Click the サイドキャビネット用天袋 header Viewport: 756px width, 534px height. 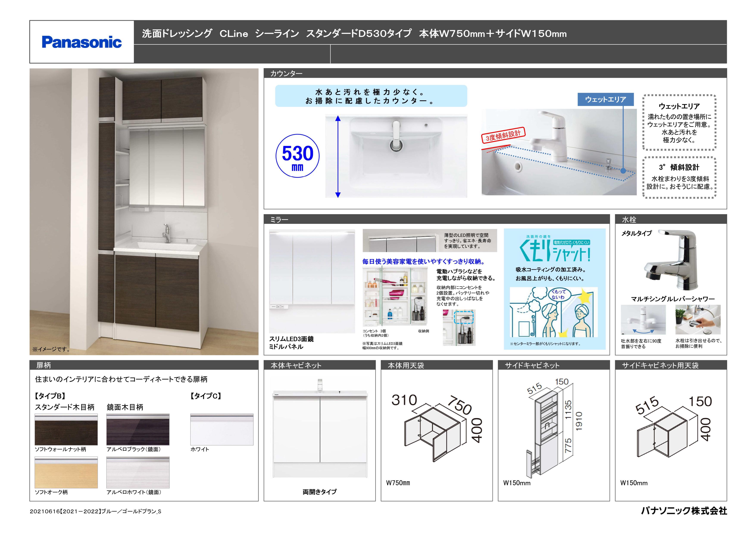(671, 365)
